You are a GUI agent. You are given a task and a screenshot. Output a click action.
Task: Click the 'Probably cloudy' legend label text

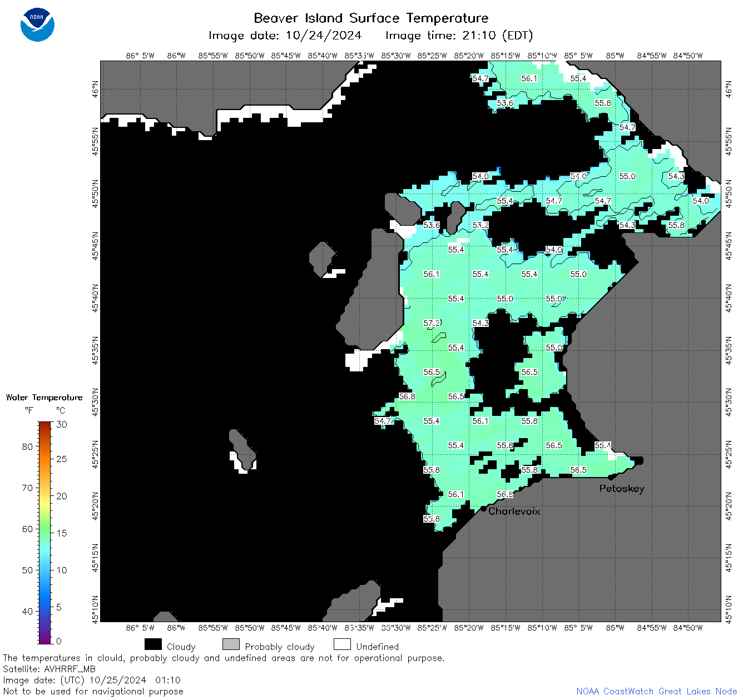pyautogui.click(x=280, y=647)
